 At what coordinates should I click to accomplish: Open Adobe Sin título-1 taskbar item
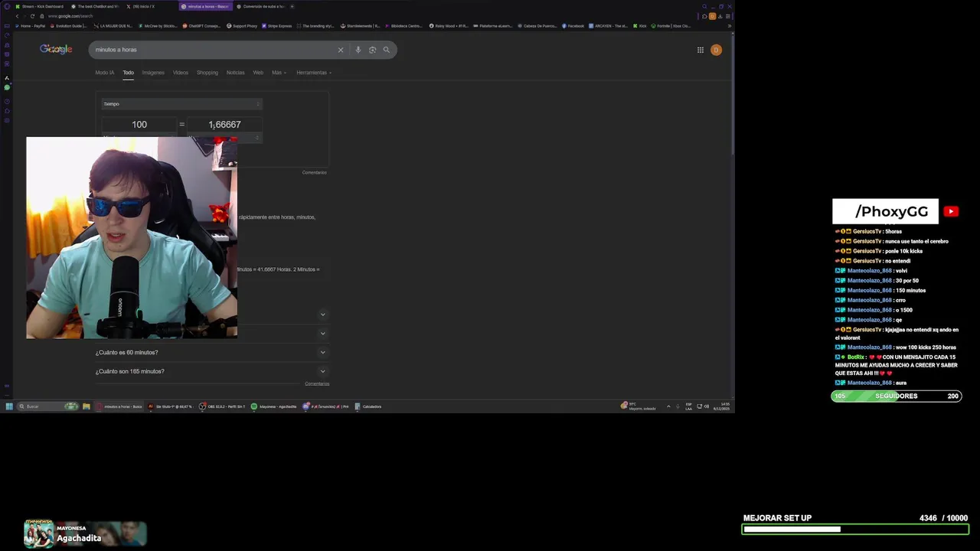point(171,406)
